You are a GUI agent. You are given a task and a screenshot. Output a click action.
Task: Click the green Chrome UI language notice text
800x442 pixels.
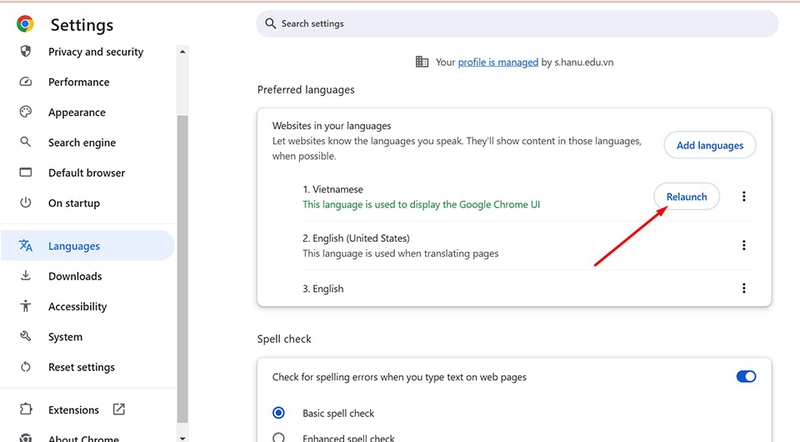(x=421, y=205)
